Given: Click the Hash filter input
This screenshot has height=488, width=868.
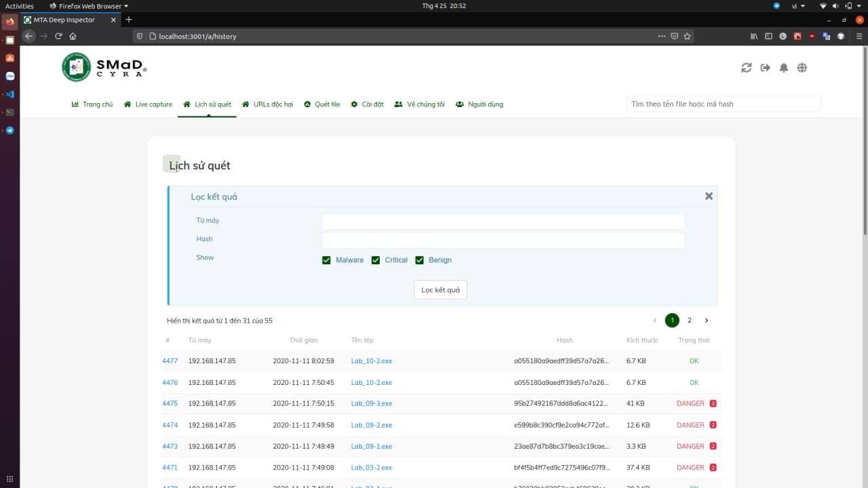Looking at the screenshot, I should coord(502,240).
